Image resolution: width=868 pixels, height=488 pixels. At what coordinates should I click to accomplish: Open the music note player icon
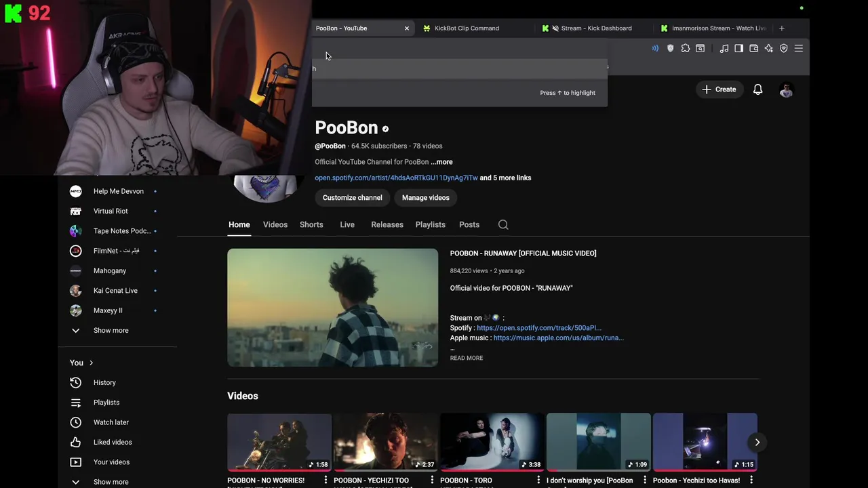[724, 48]
